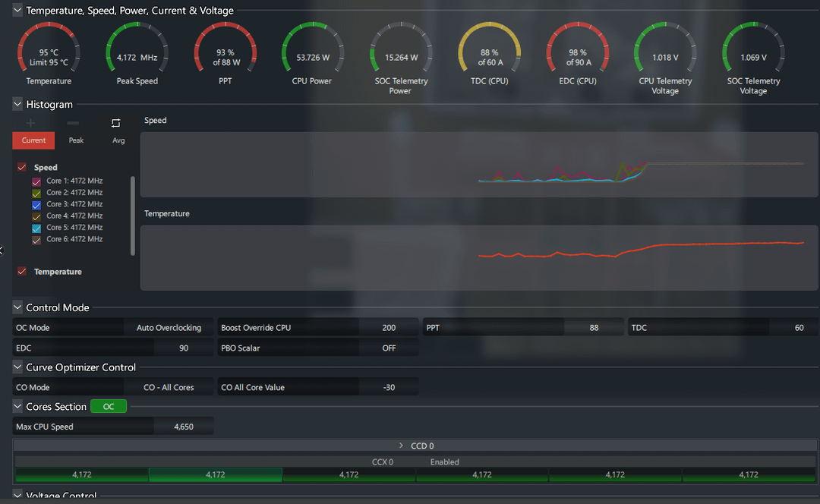
Task: Switch histogram to Peak tab
Action: (x=76, y=140)
